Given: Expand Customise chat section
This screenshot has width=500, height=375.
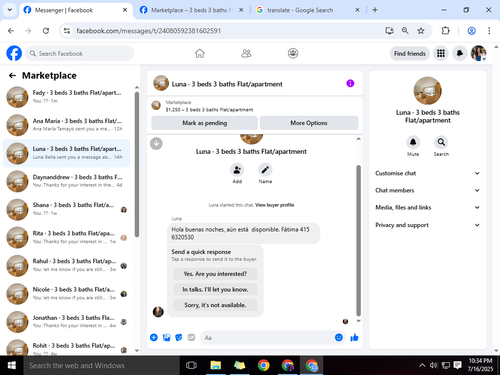Looking at the screenshot, I should click(x=427, y=173).
